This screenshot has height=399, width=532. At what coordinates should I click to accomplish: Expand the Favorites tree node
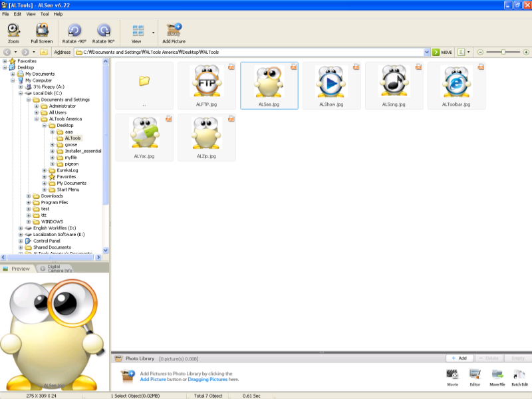tap(5, 61)
